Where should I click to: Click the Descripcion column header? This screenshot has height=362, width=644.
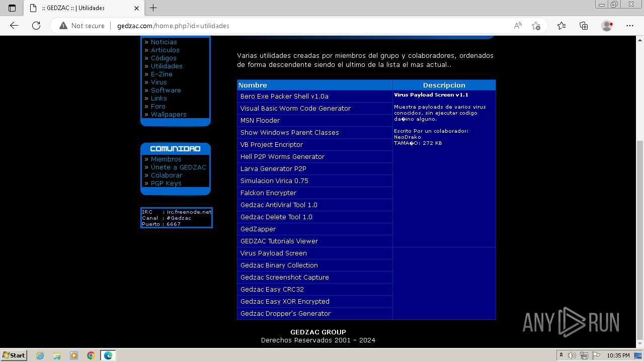coord(444,85)
